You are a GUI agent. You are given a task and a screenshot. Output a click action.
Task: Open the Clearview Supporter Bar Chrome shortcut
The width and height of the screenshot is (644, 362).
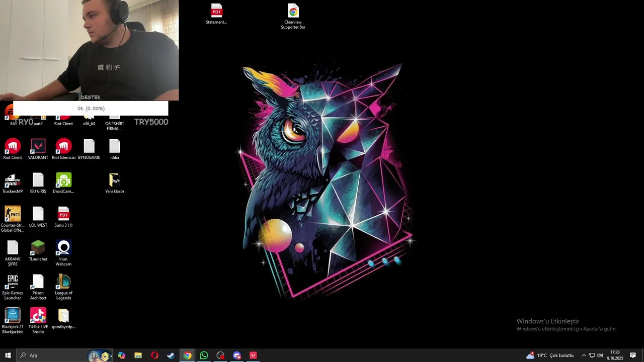click(x=293, y=16)
